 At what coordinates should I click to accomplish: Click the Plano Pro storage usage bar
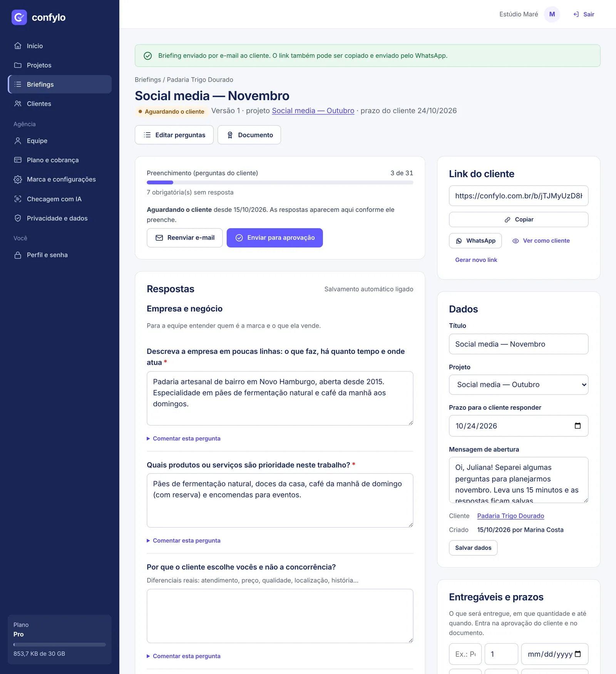[60, 645]
